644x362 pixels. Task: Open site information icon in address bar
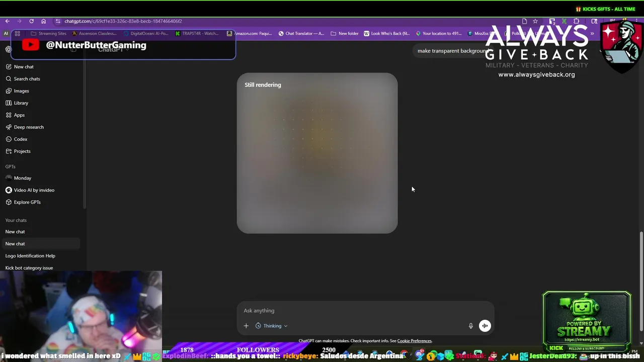click(58, 21)
